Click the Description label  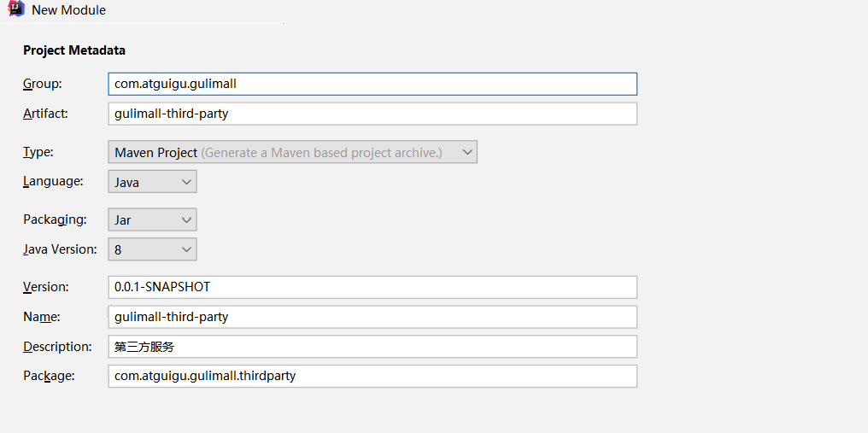[x=57, y=347]
